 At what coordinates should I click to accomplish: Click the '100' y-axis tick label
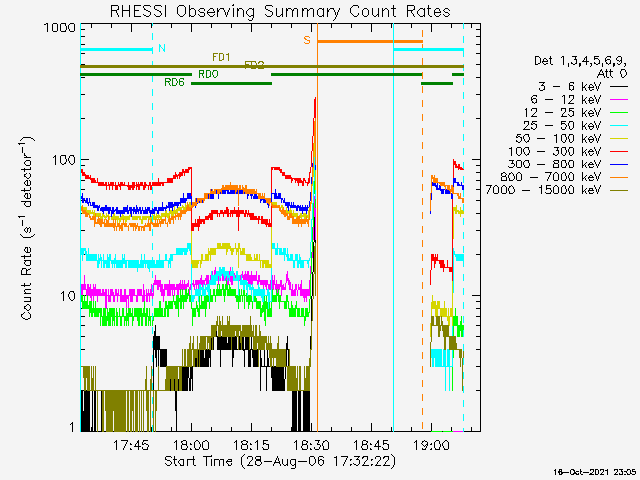point(64,160)
